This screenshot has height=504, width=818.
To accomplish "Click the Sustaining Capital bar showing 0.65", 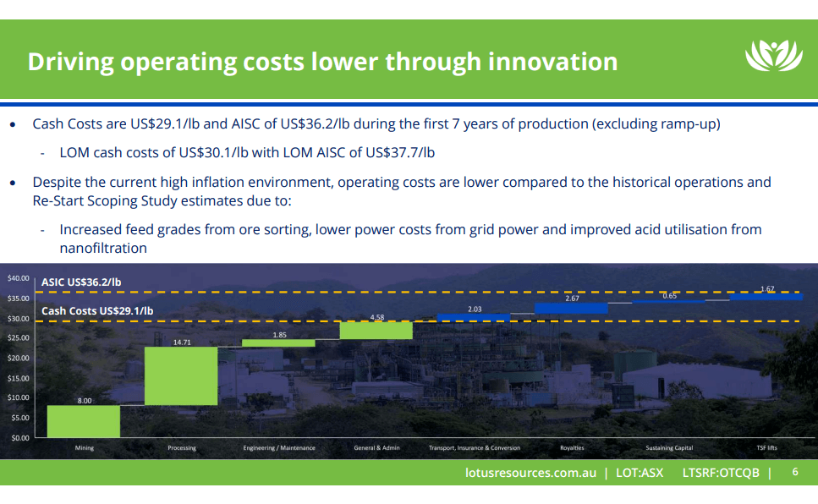I will pos(668,300).
